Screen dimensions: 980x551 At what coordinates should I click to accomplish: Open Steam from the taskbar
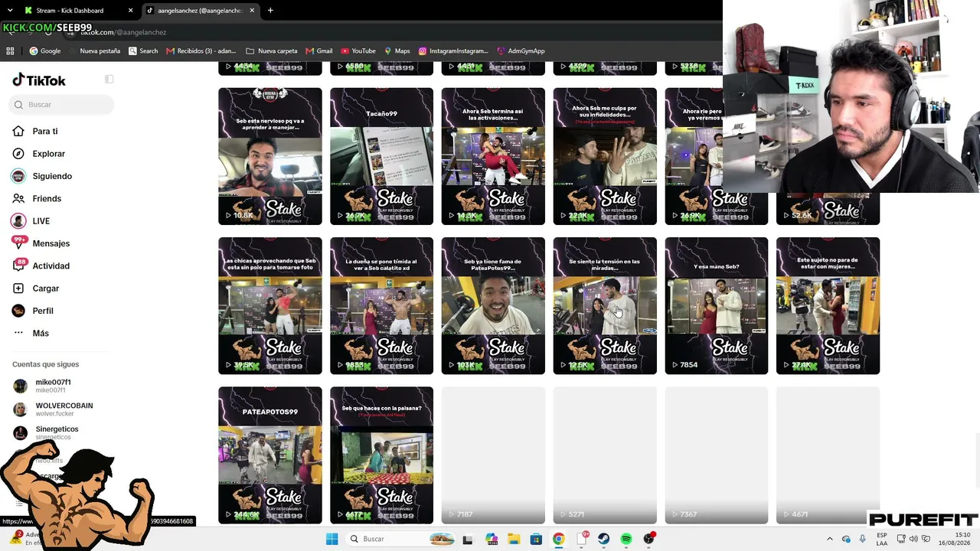coord(604,539)
